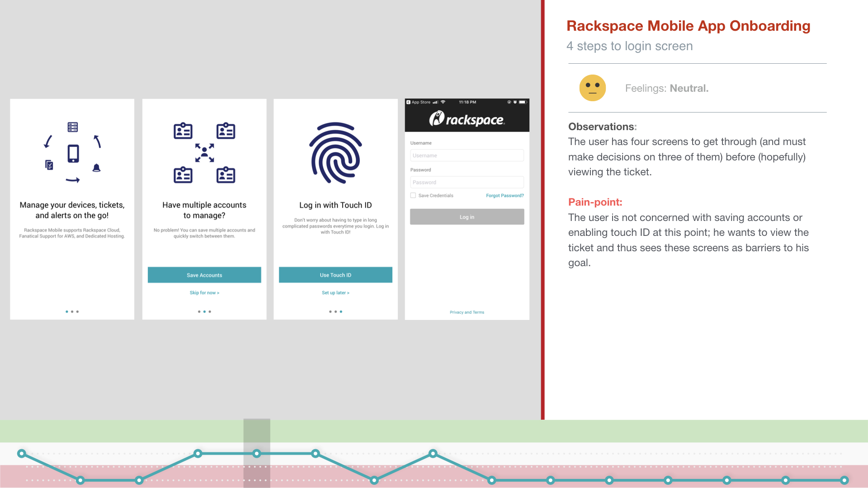Screen dimensions: 868x488
Task: Click the 'Feelings: Neutral.' label
Action: [667, 88]
